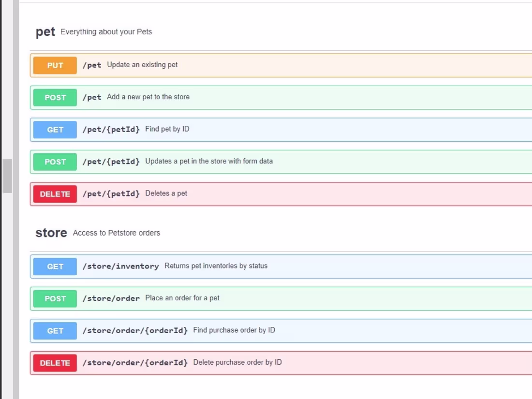Expand the Place an order operation

coord(242,298)
